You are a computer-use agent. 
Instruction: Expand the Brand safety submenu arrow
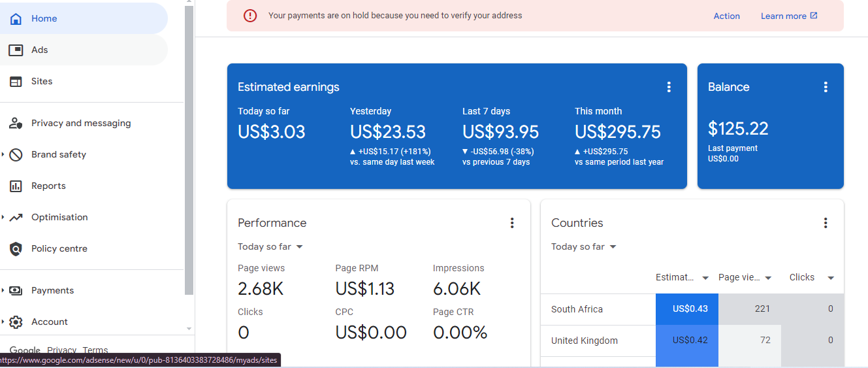pos(3,154)
